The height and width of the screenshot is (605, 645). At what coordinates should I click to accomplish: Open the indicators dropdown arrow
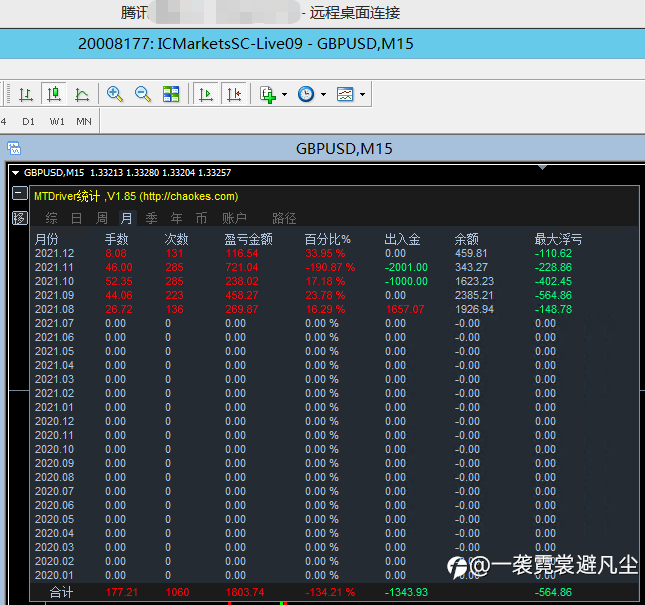tap(285, 95)
